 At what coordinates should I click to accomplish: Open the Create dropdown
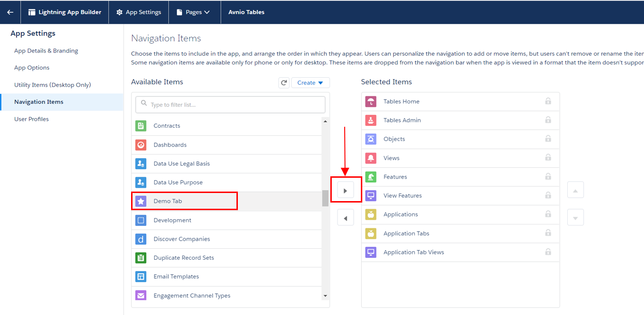[310, 83]
